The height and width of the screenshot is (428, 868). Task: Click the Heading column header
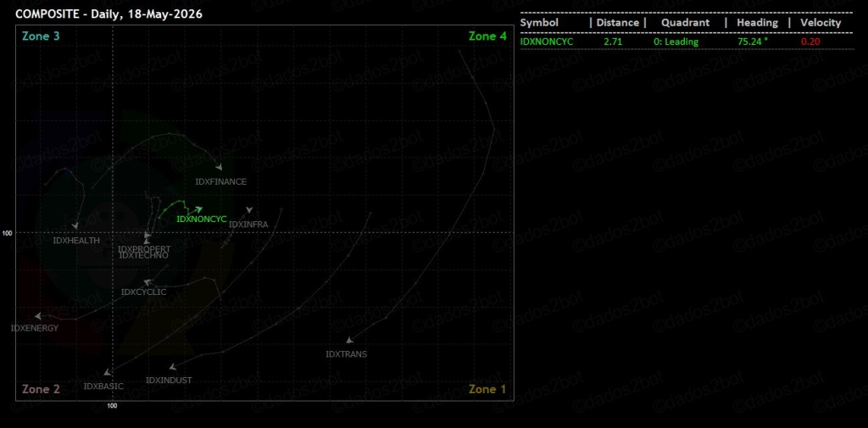click(757, 23)
